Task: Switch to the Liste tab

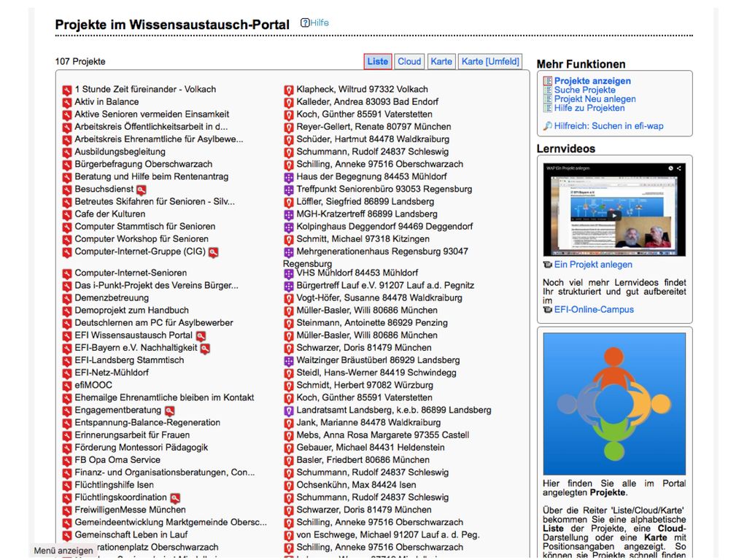Action: (378, 61)
